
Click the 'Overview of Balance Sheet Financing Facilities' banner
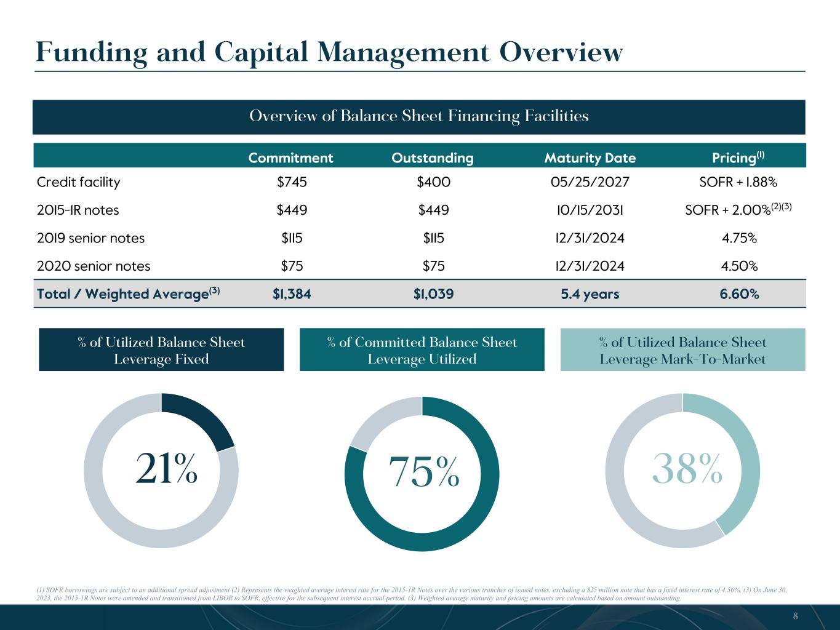[x=418, y=116]
